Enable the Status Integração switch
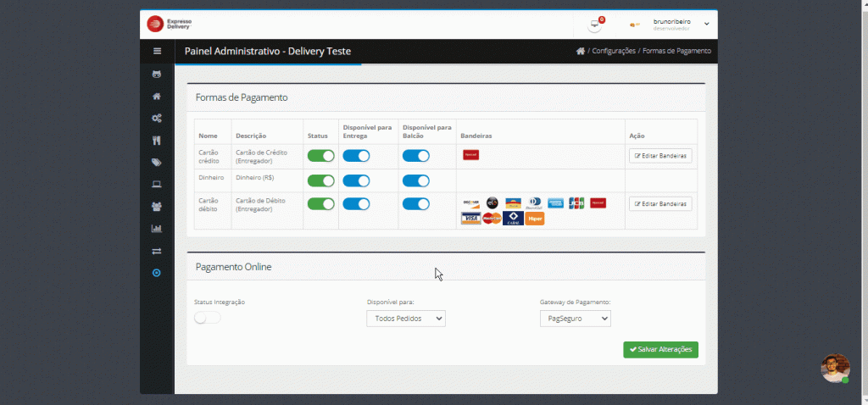The image size is (868, 405). [x=208, y=318]
